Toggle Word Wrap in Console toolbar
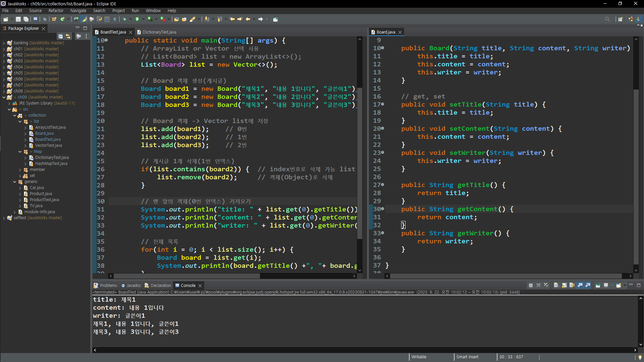The width and height of the screenshot is (644, 362). tap(572, 285)
